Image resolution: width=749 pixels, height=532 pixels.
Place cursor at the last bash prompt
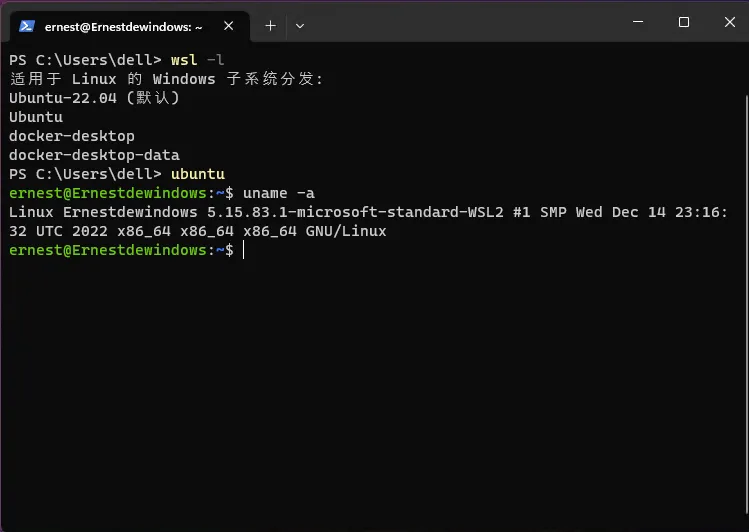[243, 250]
